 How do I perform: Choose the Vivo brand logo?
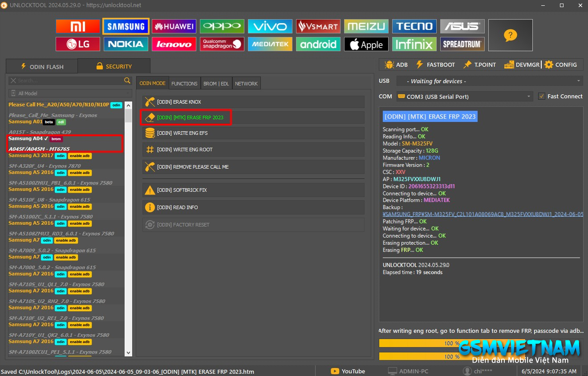pyautogui.click(x=270, y=26)
